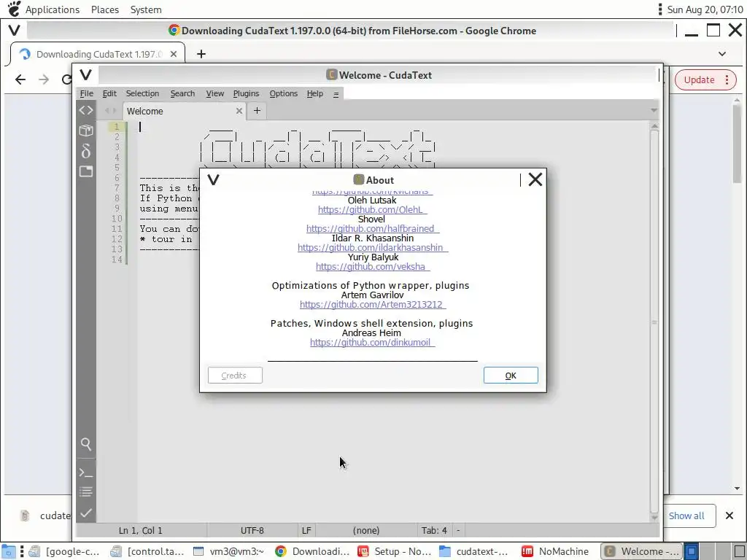Open the Places menu in top panel
Image resolution: width=747 pixels, height=560 pixels.
pyautogui.click(x=105, y=9)
